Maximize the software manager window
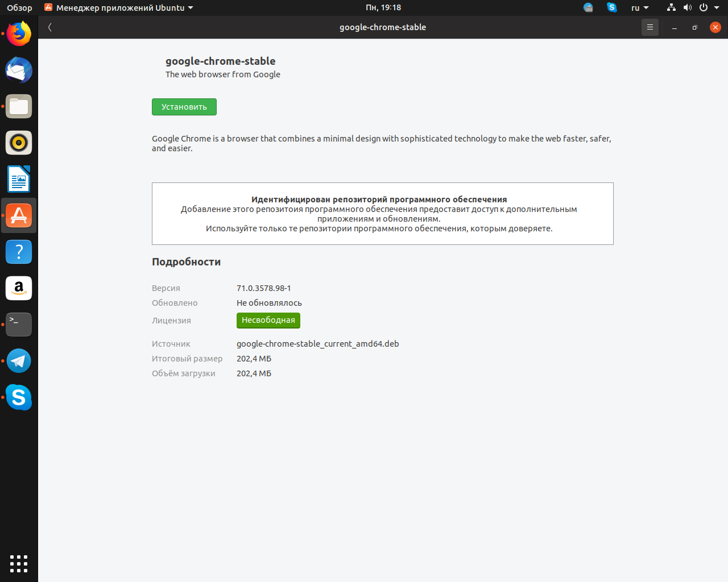The height and width of the screenshot is (582, 728). click(694, 27)
